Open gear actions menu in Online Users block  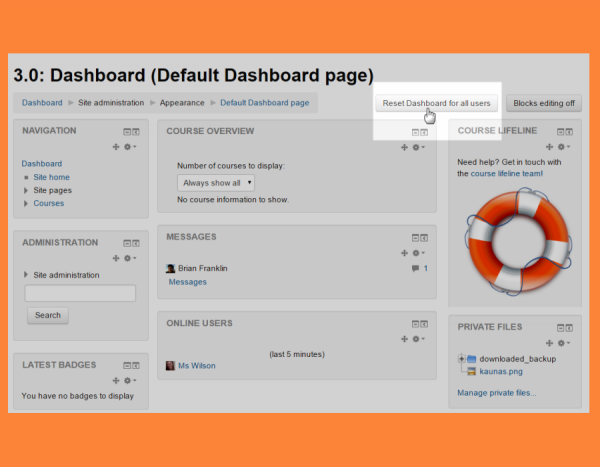point(416,339)
